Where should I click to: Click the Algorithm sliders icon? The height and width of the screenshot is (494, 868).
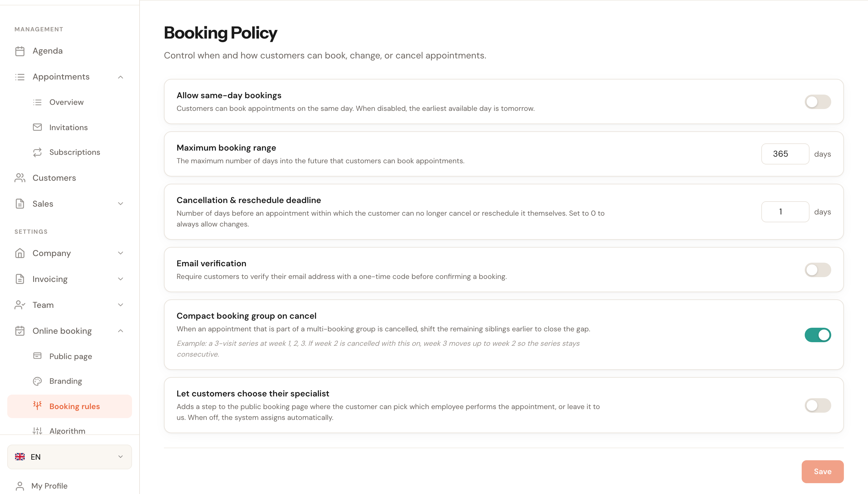(x=37, y=430)
